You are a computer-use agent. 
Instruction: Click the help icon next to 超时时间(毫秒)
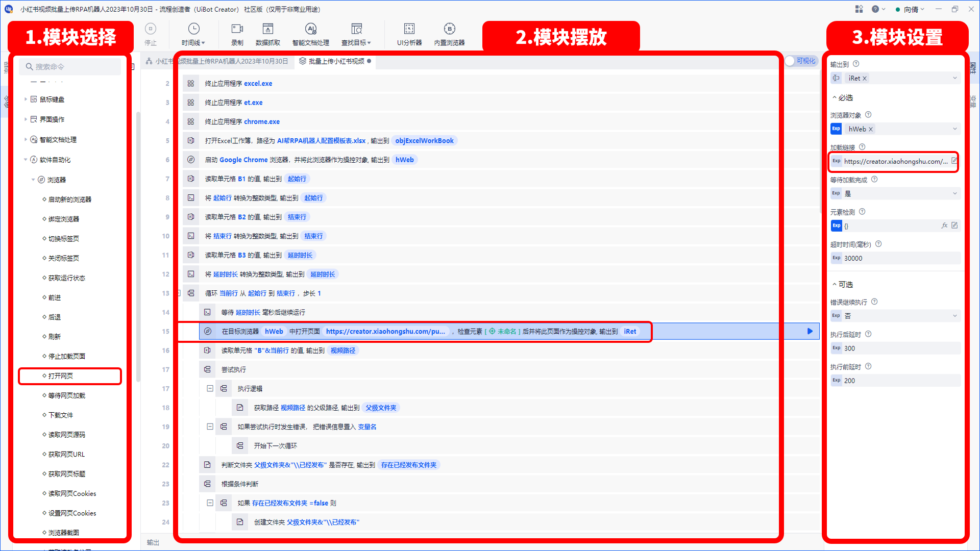(878, 244)
